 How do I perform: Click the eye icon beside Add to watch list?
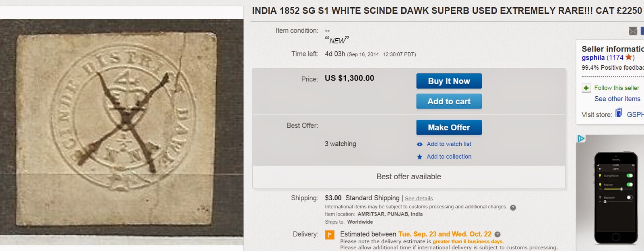[419, 144]
